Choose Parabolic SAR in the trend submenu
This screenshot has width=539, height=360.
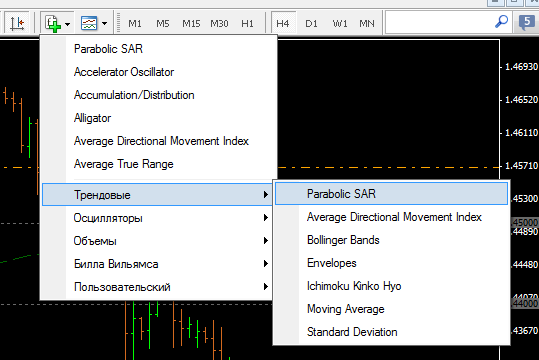coord(392,194)
